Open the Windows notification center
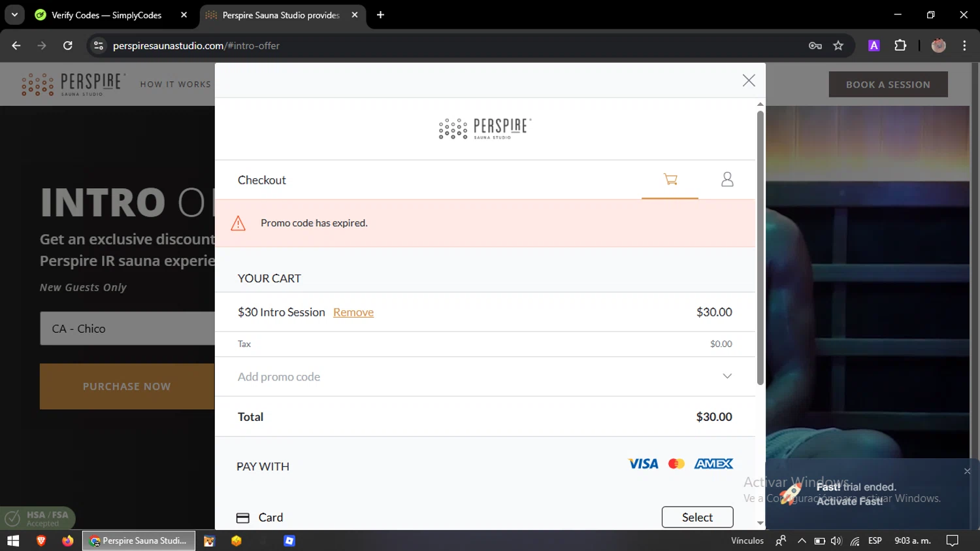980x551 pixels. point(953,541)
